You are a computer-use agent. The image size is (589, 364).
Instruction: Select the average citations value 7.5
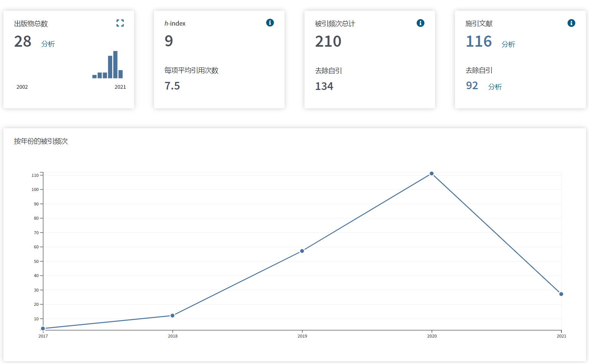172,86
